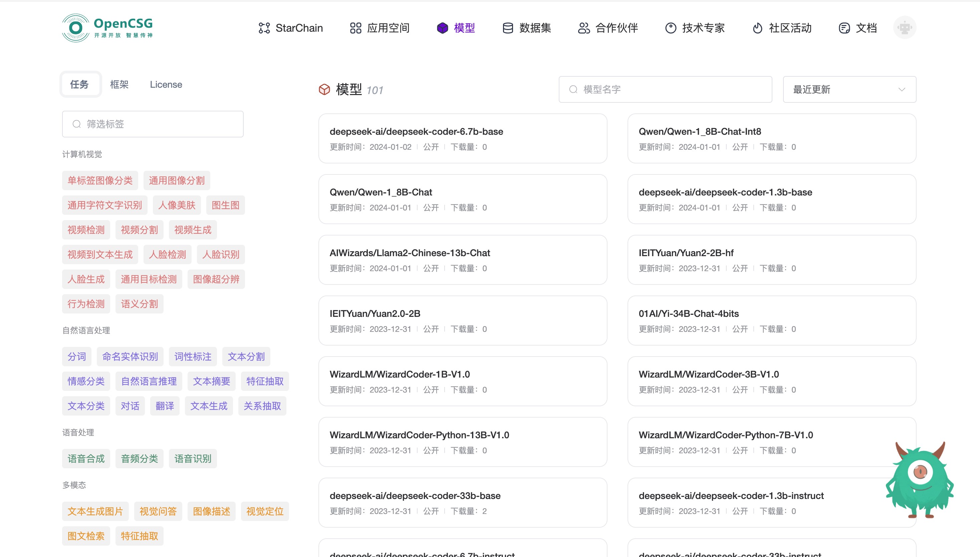Click the OpenCSG logo
The height and width of the screenshot is (557, 980).
[107, 28]
